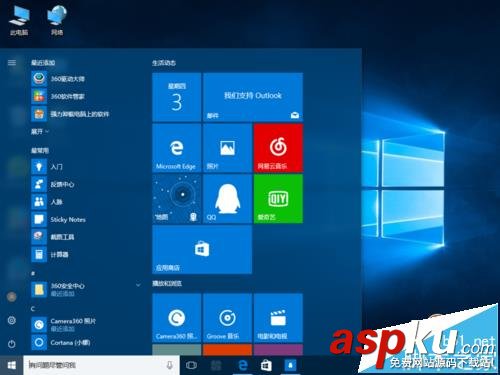Open the 计算器 app entry
This screenshot has width=500, height=375.
tap(87, 255)
